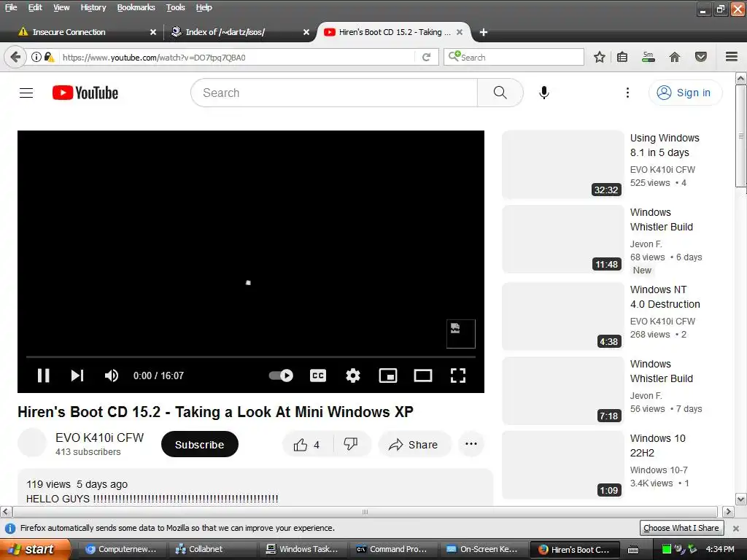The image size is (747, 560).
Task: Enable miniplayer mode
Action: [x=388, y=376]
